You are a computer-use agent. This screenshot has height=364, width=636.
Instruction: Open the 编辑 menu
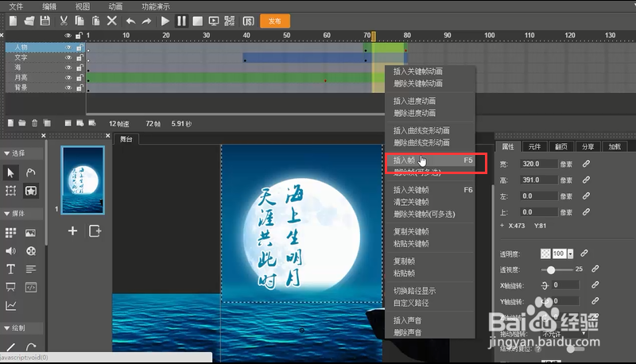49,6
